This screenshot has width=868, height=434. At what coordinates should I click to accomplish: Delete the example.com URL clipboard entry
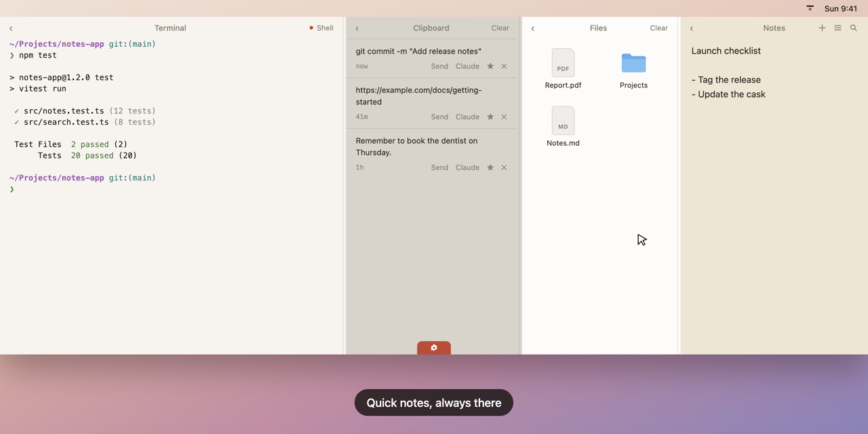[504, 117]
